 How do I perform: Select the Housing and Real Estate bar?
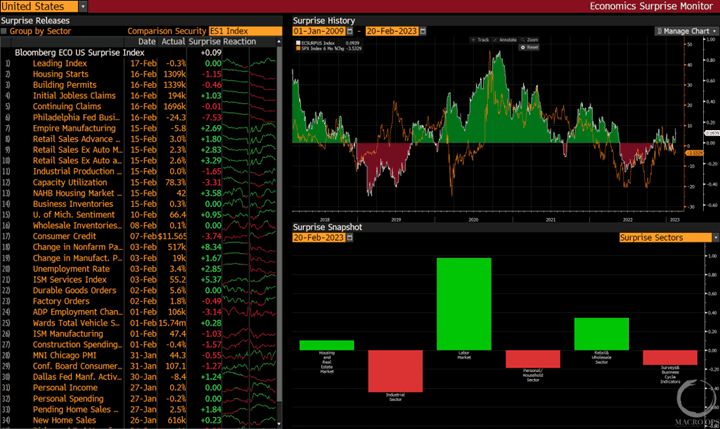pos(326,345)
